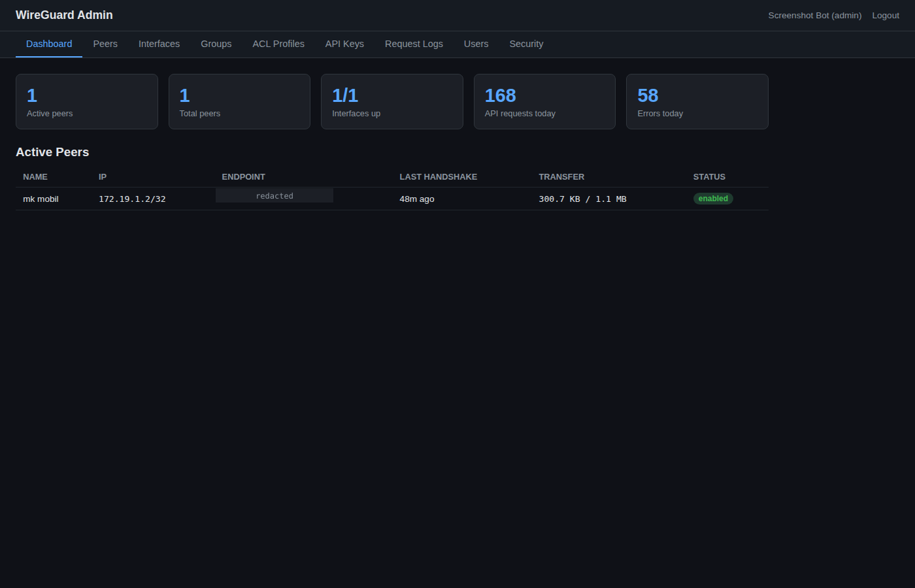This screenshot has height=588, width=915.
Task: Switch to the Peers tab
Action: [105, 44]
